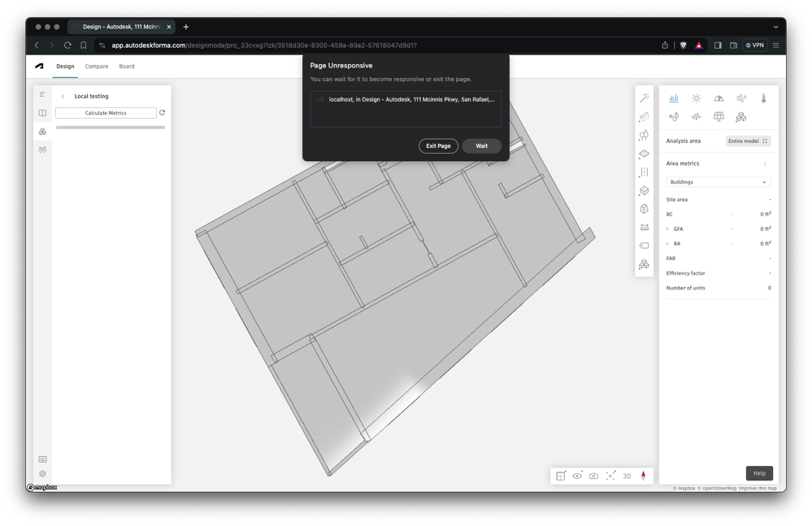Switch to the Compare tab

(x=97, y=67)
